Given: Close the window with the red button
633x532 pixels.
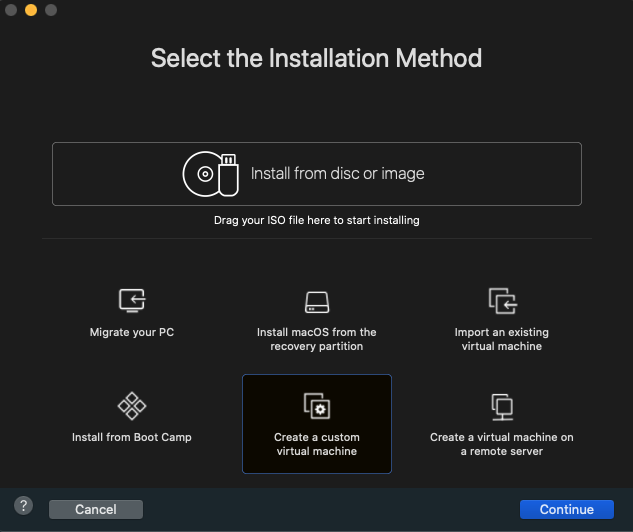Looking at the screenshot, I should (12, 10).
